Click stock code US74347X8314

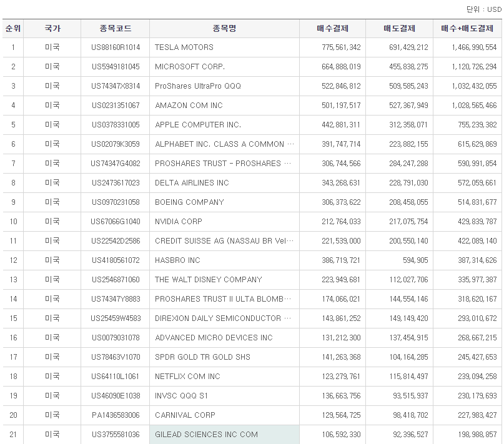tap(116, 86)
